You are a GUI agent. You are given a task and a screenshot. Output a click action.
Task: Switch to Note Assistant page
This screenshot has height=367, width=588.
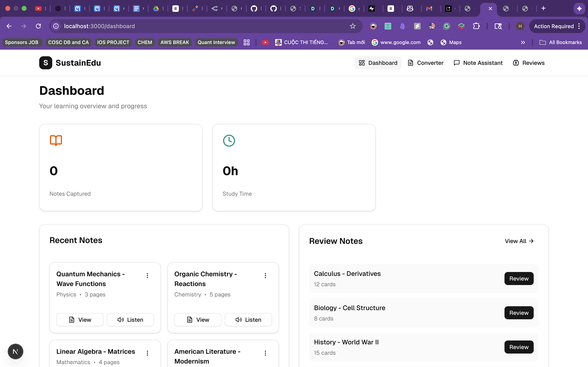(x=478, y=63)
